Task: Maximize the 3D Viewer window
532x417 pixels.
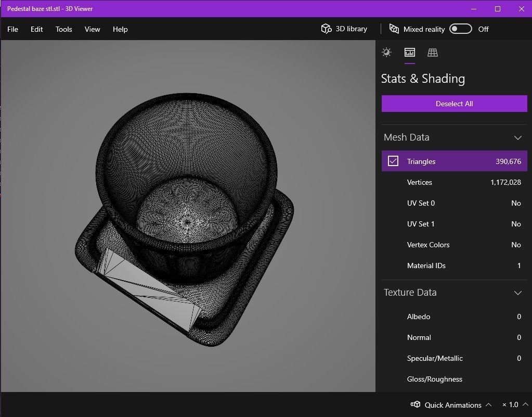Action: coord(497,9)
